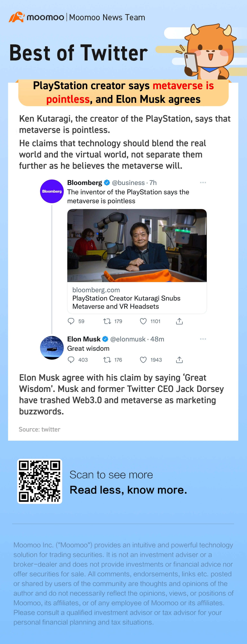The width and height of the screenshot is (247, 644).
Task: Open Elon Musk's profile avatar
Action: pos(52,348)
